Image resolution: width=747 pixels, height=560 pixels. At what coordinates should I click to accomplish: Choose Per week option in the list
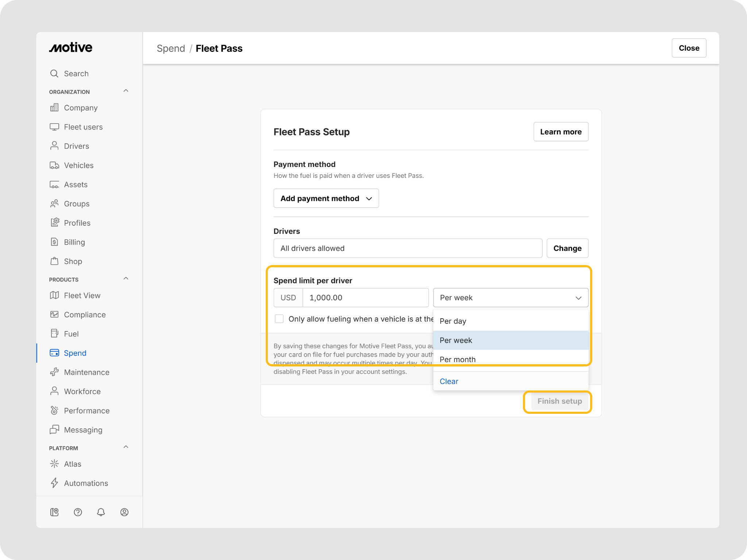pyautogui.click(x=511, y=341)
